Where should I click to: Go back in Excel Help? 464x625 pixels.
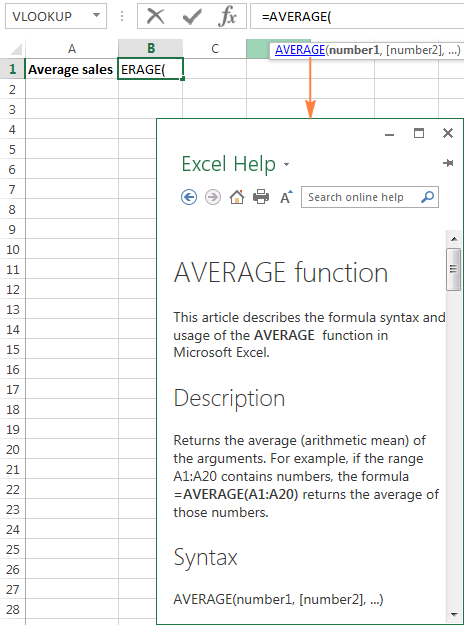click(x=189, y=197)
